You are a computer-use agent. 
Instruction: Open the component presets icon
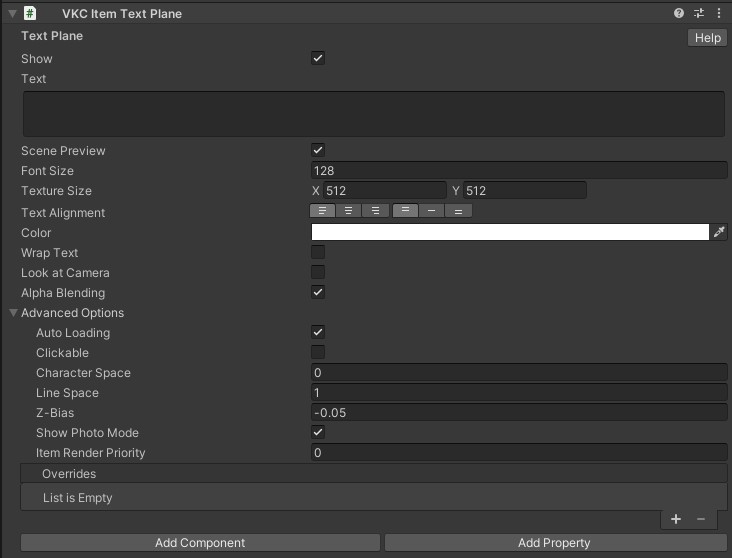point(699,14)
